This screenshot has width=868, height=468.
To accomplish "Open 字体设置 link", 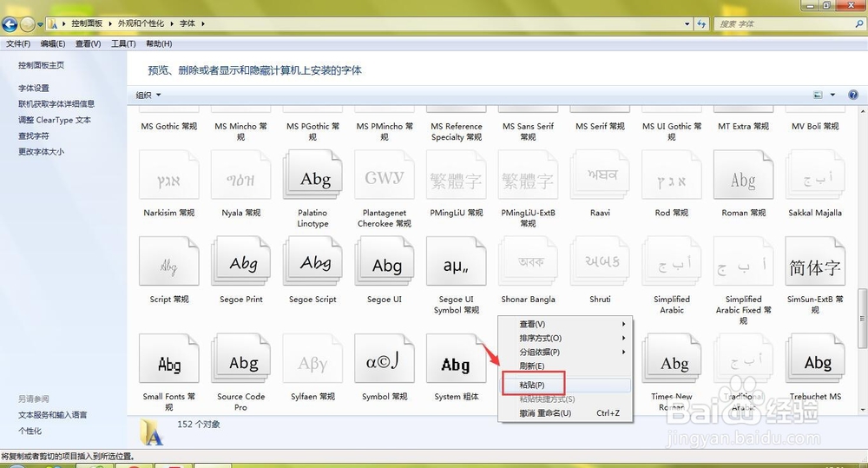I will (x=33, y=88).
